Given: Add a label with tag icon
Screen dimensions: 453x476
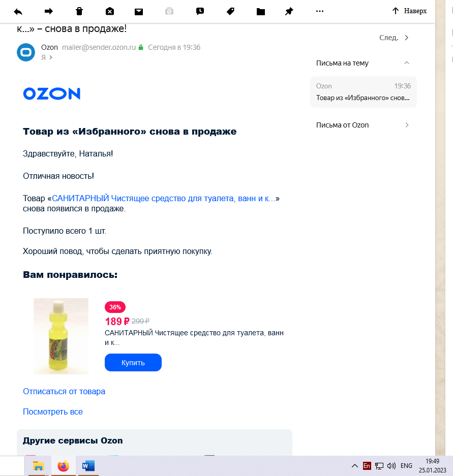Looking at the screenshot, I should point(231,12).
